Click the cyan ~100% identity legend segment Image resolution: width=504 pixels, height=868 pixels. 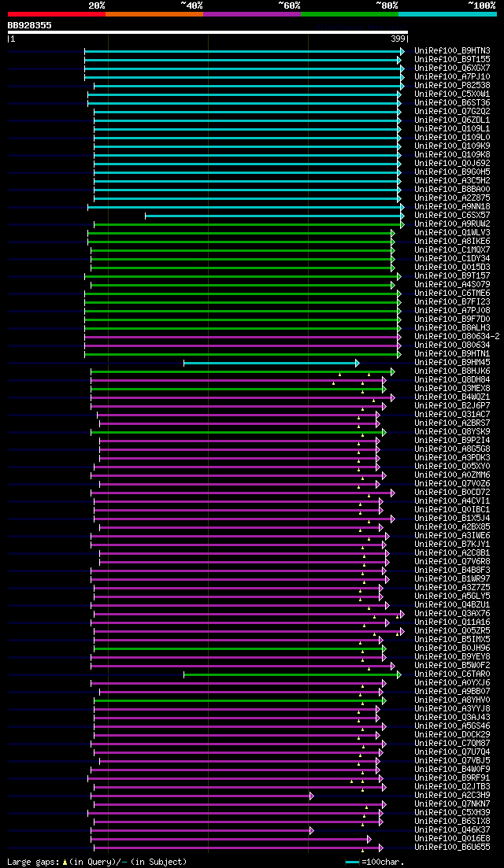point(447,14)
